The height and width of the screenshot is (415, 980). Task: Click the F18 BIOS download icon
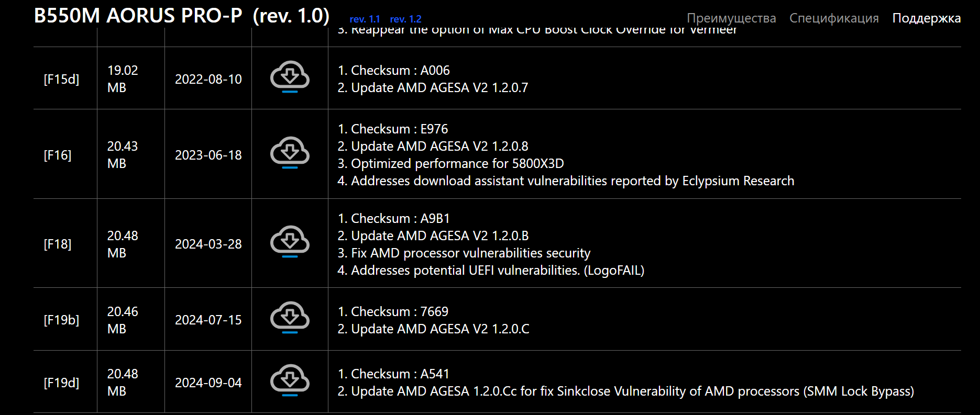point(290,241)
